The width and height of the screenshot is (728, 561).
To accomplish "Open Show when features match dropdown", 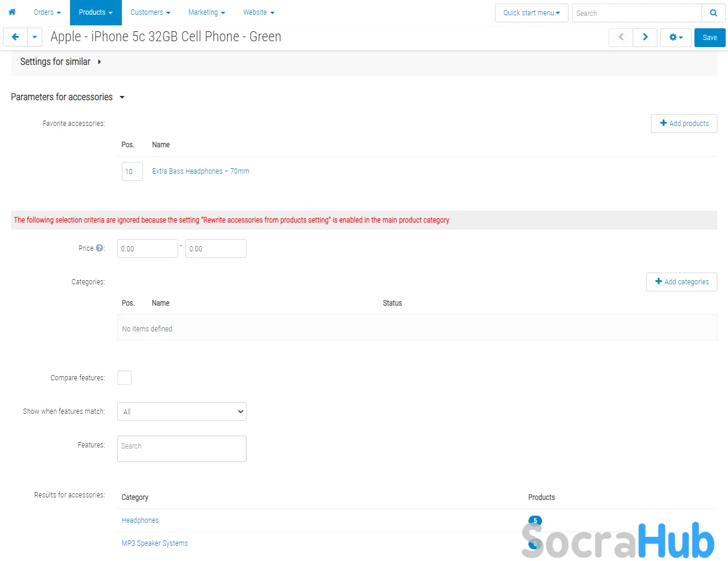I will 182,411.
